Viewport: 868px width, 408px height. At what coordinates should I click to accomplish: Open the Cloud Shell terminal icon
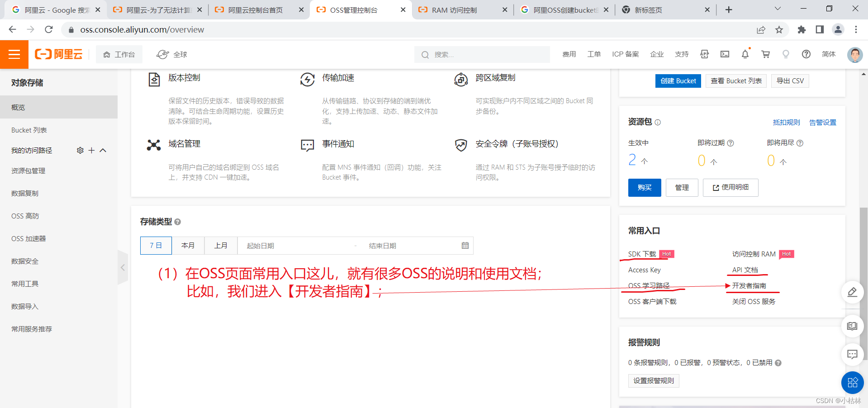click(725, 54)
